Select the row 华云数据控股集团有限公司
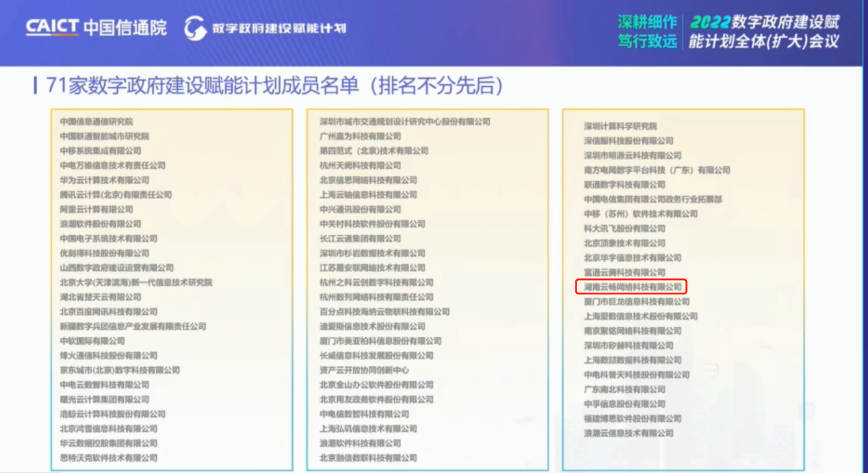This screenshot has height=473, width=868. coord(108,443)
